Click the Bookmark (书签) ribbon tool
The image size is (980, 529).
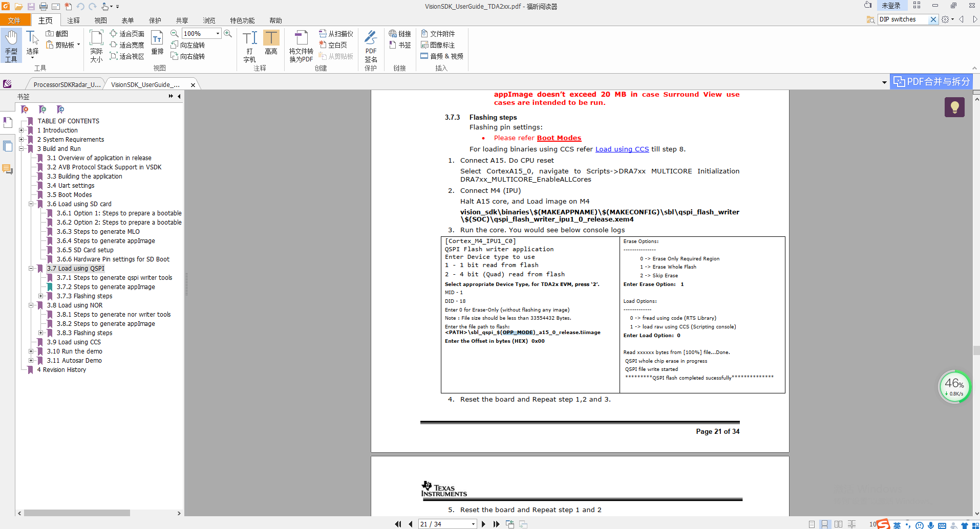400,45
